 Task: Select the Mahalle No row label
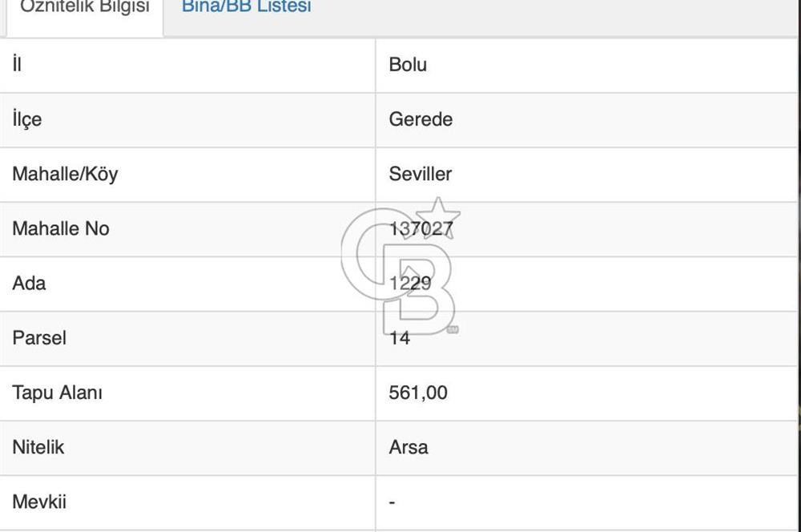(x=60, y=228)
